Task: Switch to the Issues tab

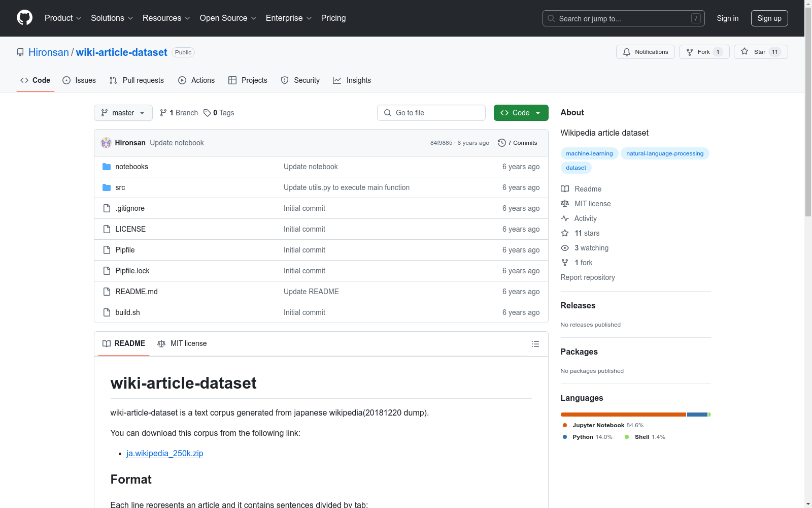Action: [79, 80]
